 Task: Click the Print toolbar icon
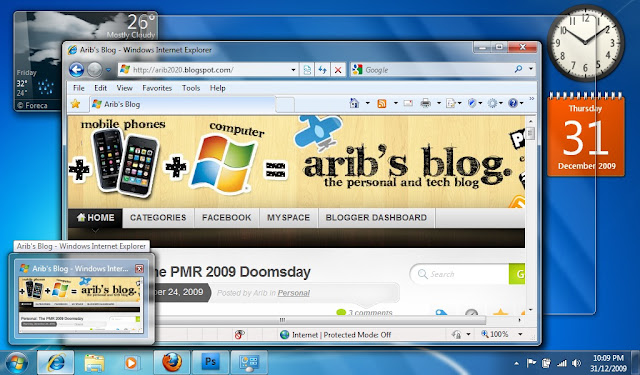425,103
